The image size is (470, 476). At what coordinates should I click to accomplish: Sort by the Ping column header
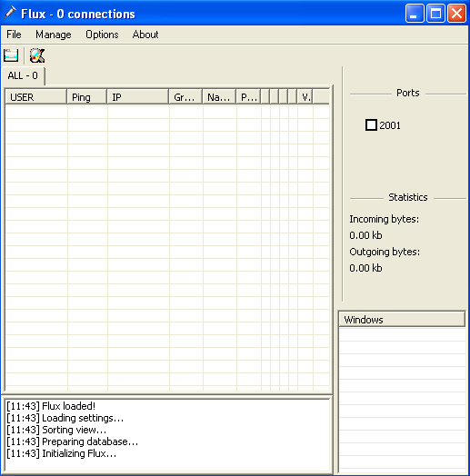click(87, 97)
